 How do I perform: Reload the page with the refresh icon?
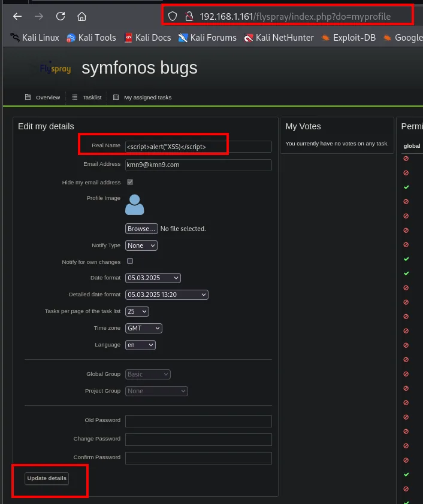pyautogui.click(x=61, y=16)
